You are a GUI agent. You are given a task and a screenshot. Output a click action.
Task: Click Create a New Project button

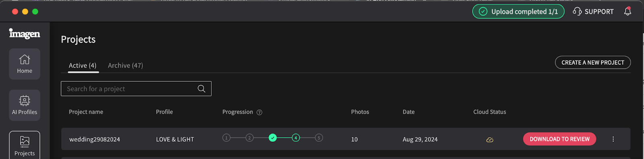coord(593,62)
